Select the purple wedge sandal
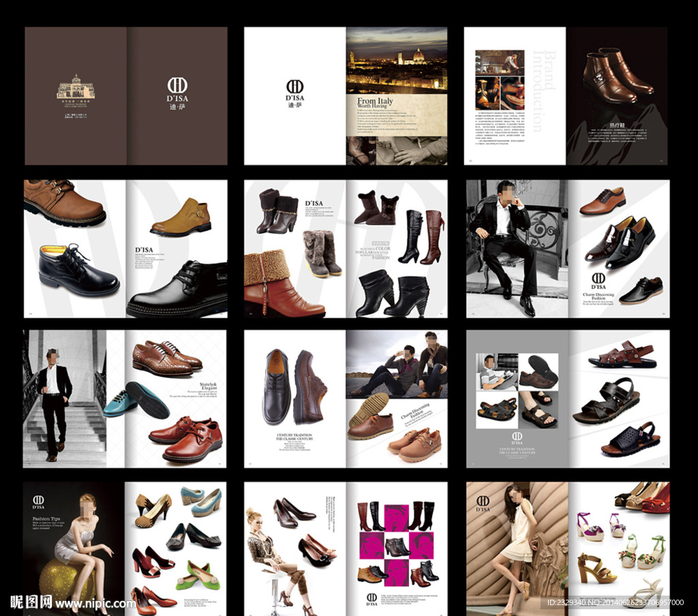The width and height of the screenshot is (698, 616). coord(590,526)
